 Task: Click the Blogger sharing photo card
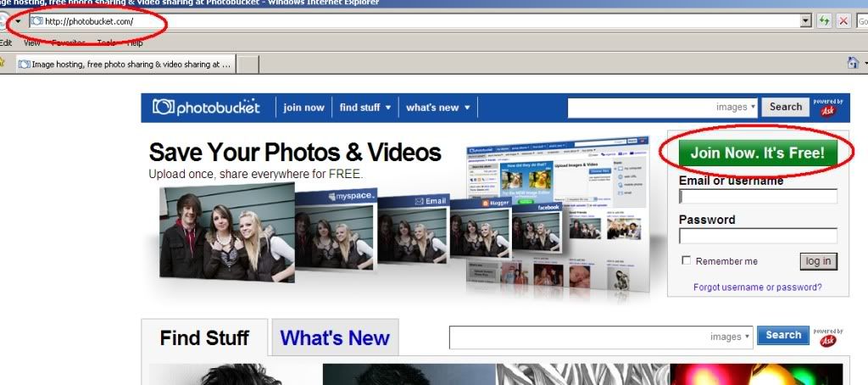pos(481,227)
